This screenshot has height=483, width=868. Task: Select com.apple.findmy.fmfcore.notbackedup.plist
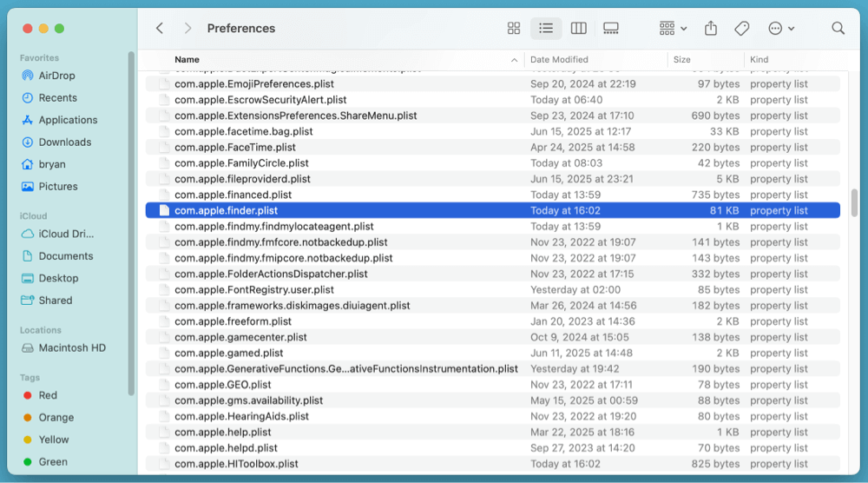click(x=493, y=242)
